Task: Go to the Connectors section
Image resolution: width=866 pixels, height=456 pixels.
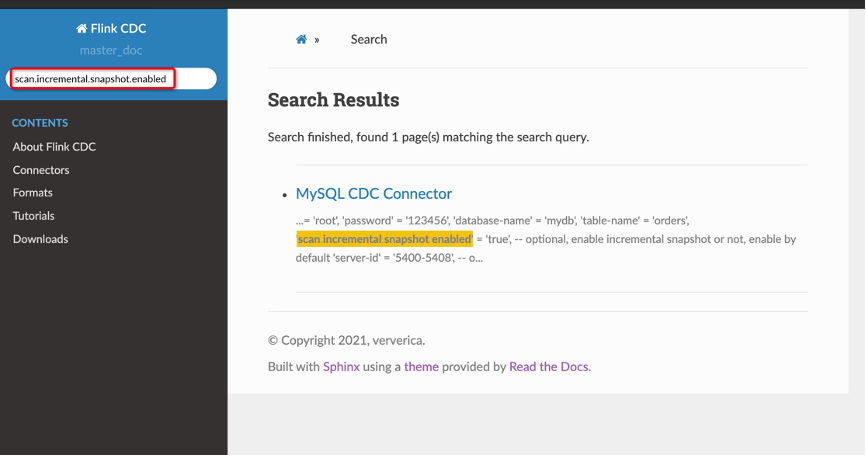Action: 41,170
